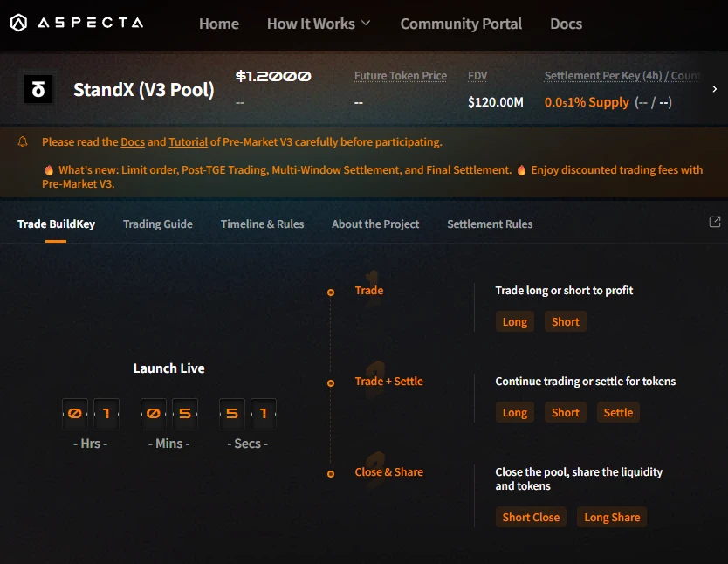Click the Trade + Settle step label
This screenshot has width=728, height=564.
pyautogui.click(x=389, y=382)
